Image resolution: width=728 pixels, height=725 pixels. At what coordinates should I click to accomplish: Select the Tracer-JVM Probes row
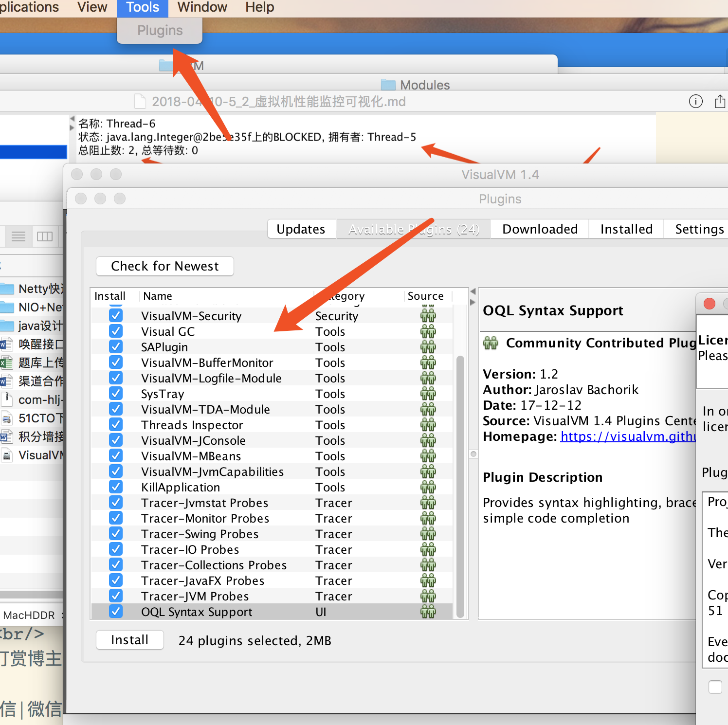[272, 596]
